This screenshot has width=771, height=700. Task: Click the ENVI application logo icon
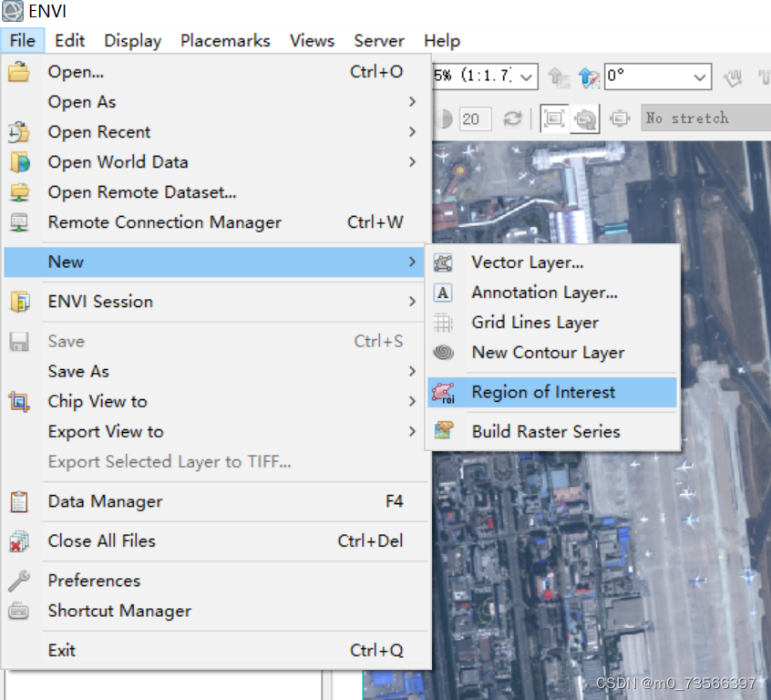click(12, 11)
